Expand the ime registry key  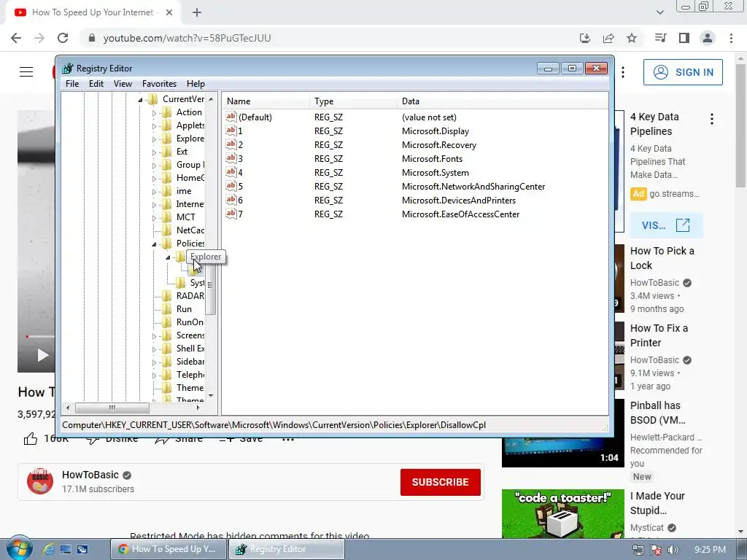tap(154, 192)
